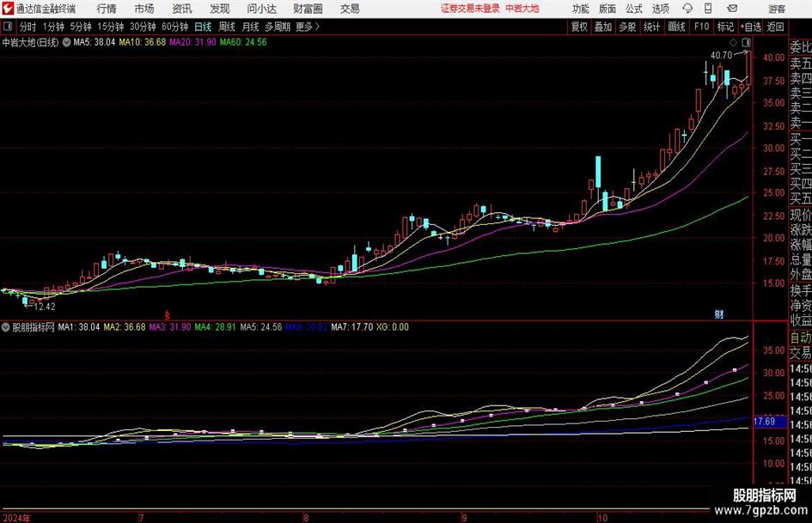Open the 公式 menu
812x523 pixels.
tap(634, 9)
